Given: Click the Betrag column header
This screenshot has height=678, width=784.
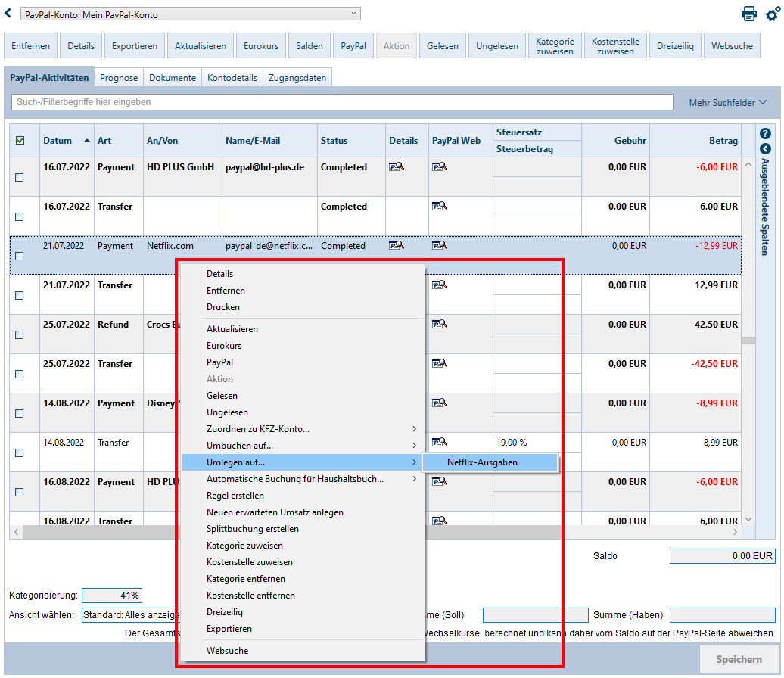Looking at the screenshot, I should coord(695,141).
